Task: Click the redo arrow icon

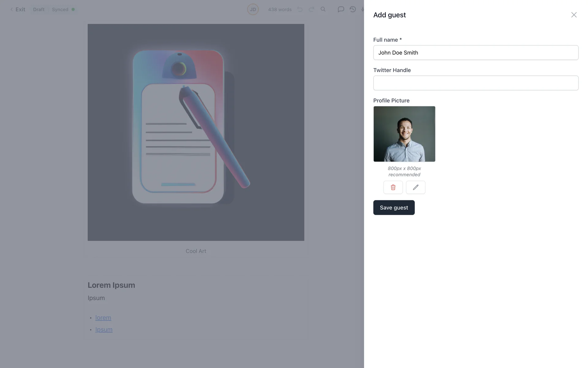Action: (311, 9)
